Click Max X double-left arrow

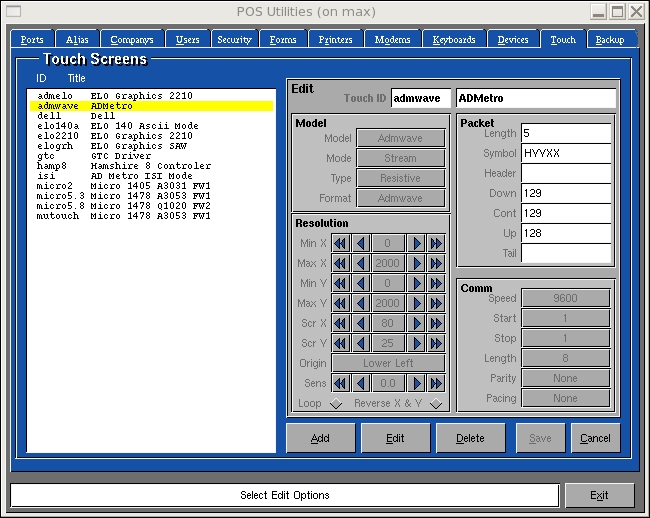(341, 263)
